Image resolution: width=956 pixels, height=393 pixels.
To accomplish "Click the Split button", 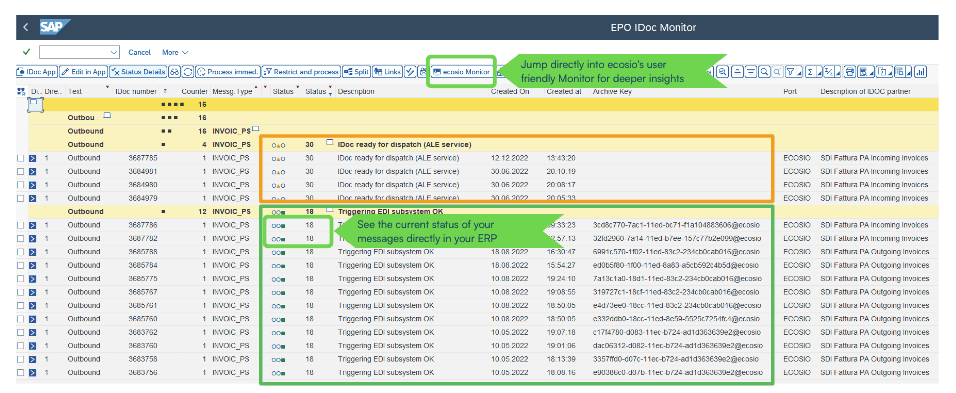I will point(357,72).
